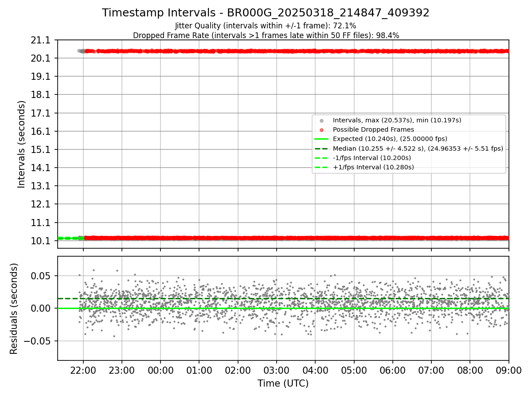Click the 02:00 x-axis tick label

click(238, 371)
